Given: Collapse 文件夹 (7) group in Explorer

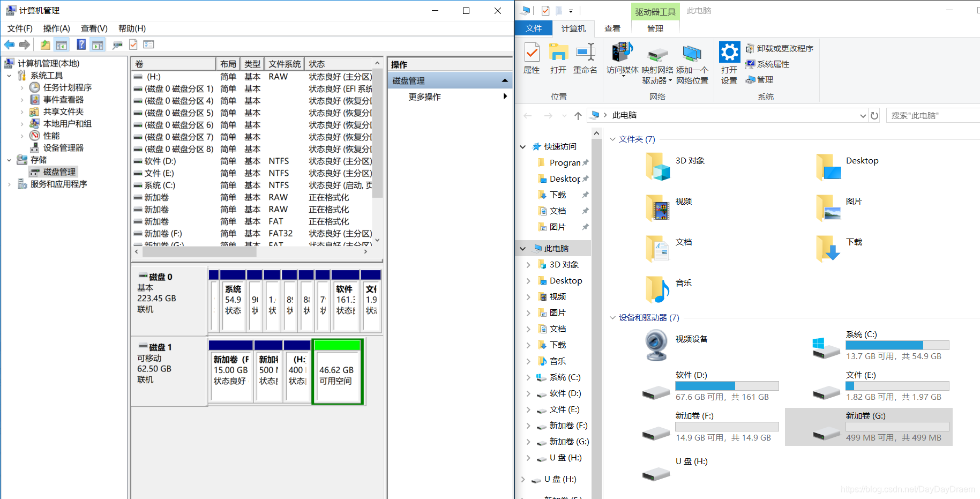Looking at the screenshot, I should coord(612,139).
